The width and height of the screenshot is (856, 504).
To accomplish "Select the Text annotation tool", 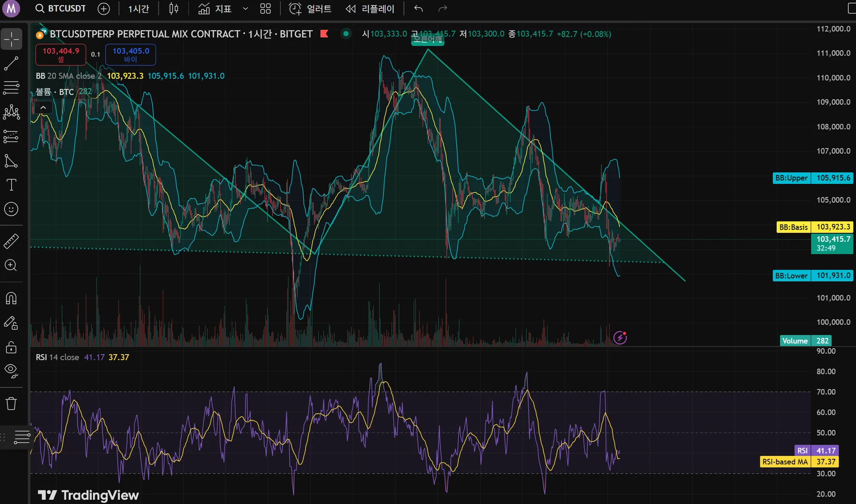I will (x=11, y=185).
